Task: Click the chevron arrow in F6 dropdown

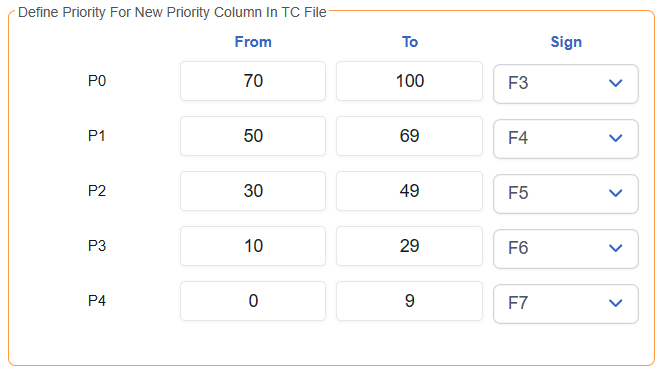Action: click(x=616, y=248)
